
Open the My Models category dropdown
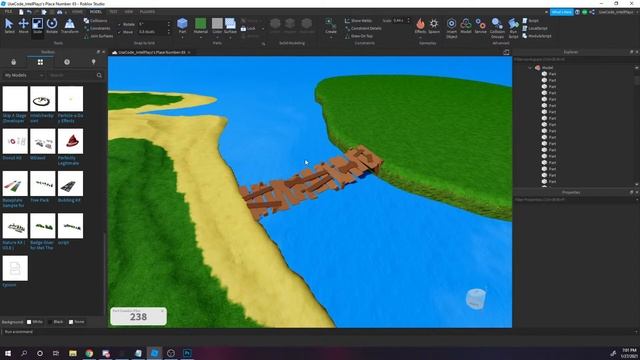(x=23, y=76)
